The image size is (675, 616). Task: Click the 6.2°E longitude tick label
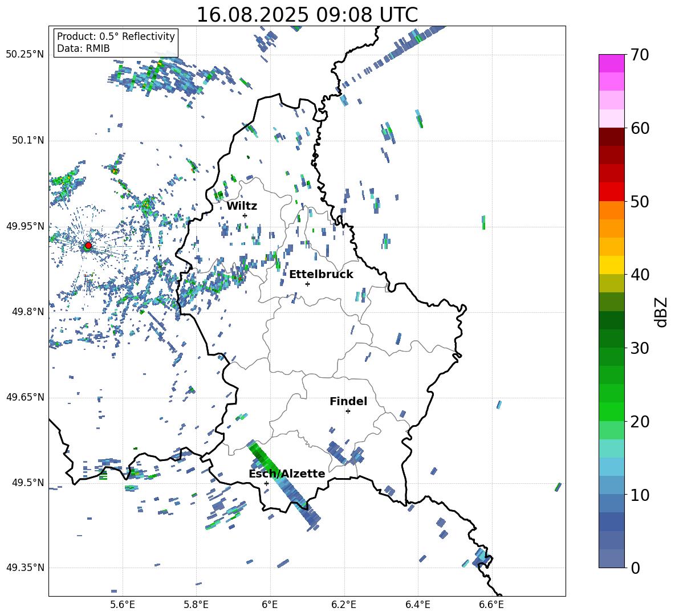pyautogui.click(x=344, y=605)
